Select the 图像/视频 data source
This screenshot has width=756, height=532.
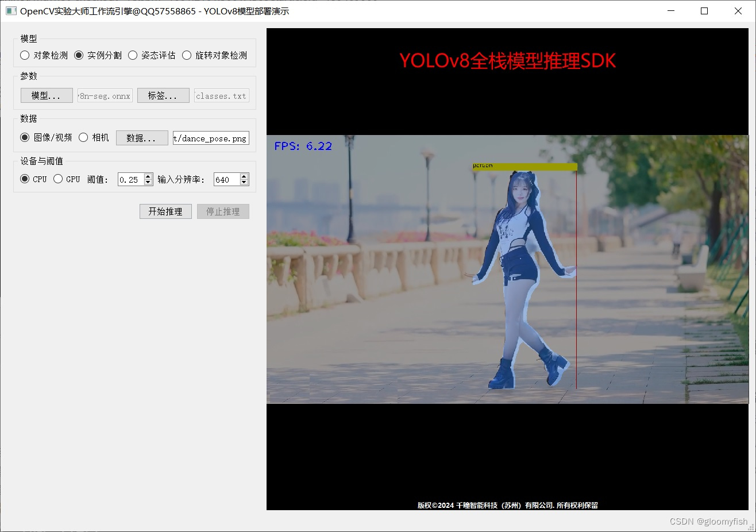[24, 137]
